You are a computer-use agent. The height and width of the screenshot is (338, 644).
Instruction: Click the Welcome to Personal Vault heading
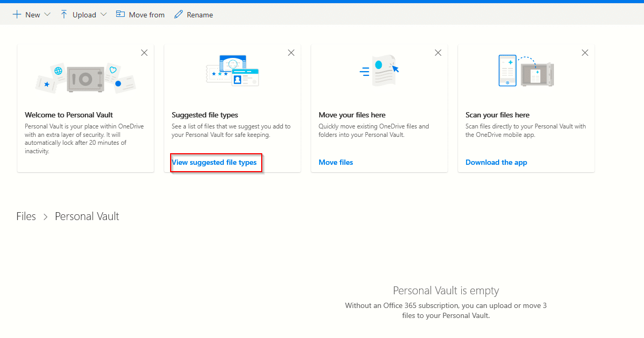[69, 115]
